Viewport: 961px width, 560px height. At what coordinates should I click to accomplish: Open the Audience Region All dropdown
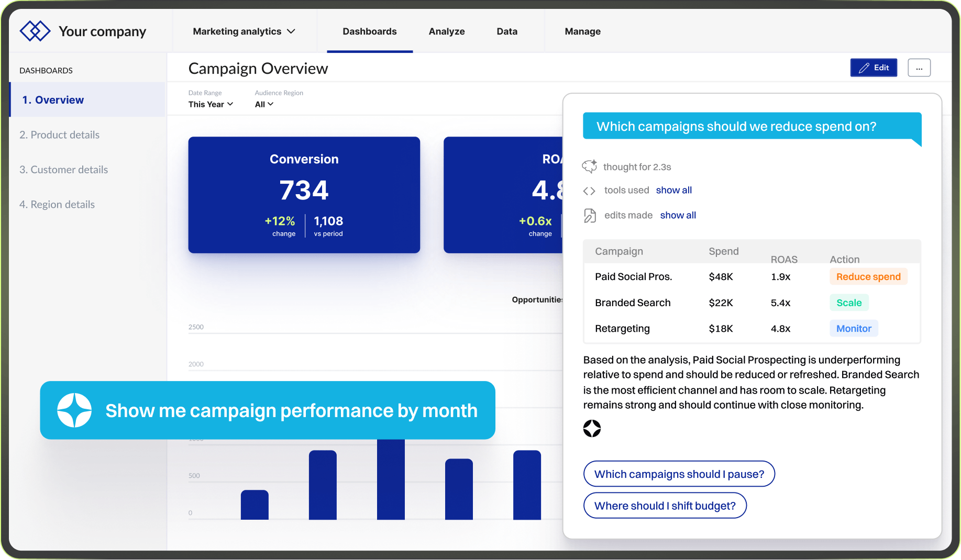click(264, 104)
